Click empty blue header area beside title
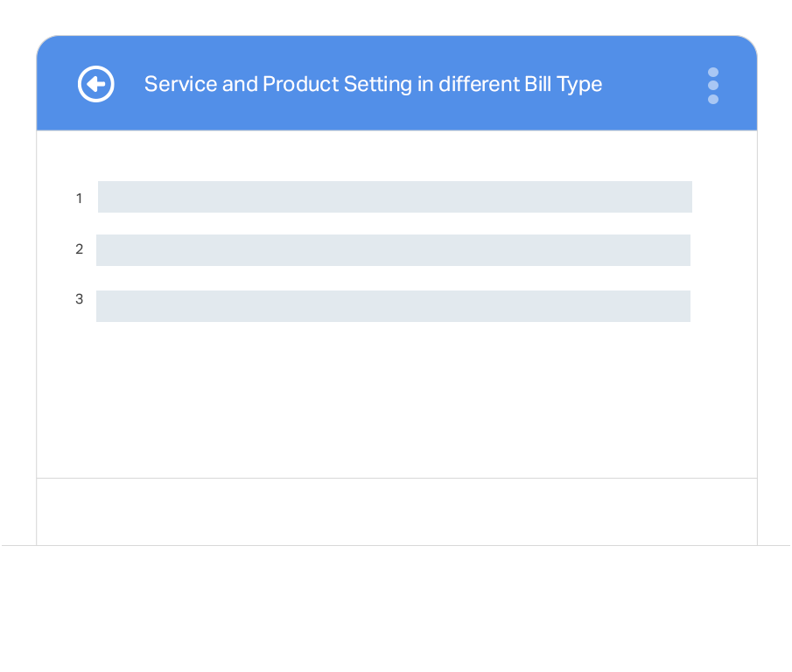Viewport: 792px width, 672px height. pos(654,84)
